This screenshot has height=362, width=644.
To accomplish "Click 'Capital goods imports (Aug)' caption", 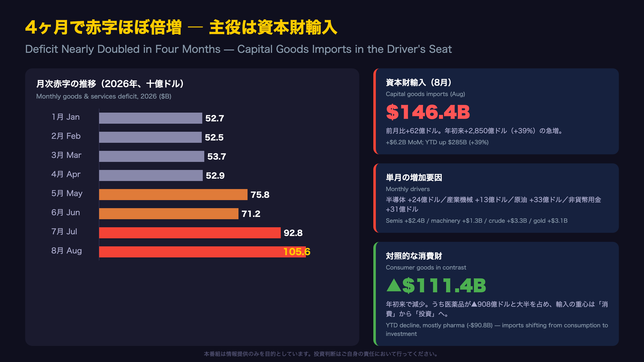I will click(425, 94).
